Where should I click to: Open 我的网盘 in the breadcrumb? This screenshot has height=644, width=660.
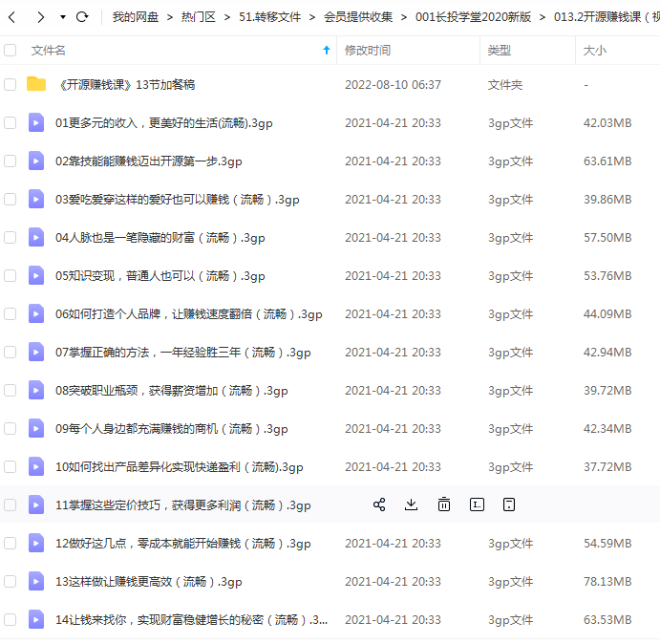(x=135, y=17)
